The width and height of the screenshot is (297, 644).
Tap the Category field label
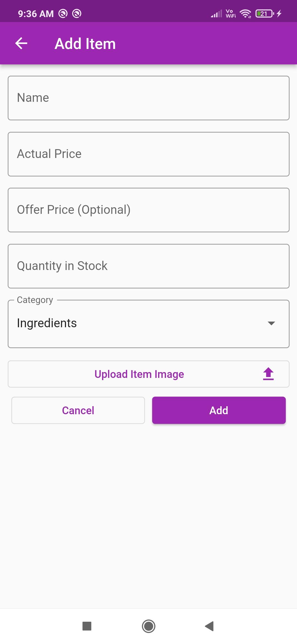pos(35,300)
